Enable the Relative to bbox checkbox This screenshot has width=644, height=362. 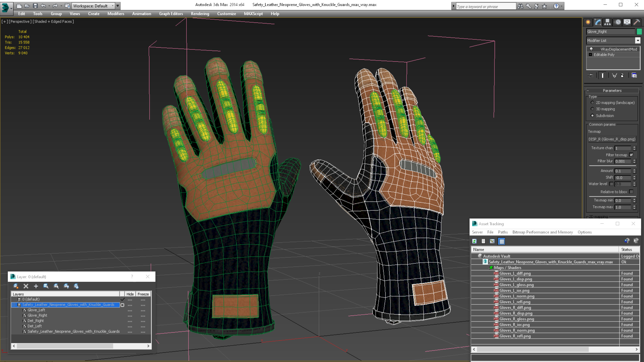[631, 192]
